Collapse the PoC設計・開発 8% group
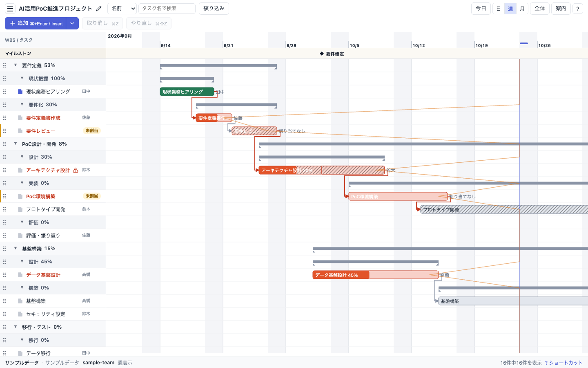588x368 pixels. pyautogui.click(x=16, y=144)
